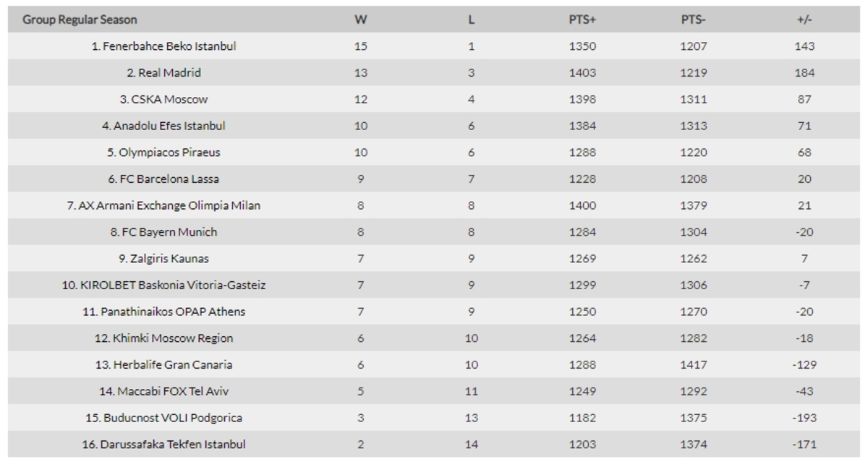The image size is (868, 467).
Task: Open Darussafaka Tekfen Istanbul team link
Action: (164, 445)
